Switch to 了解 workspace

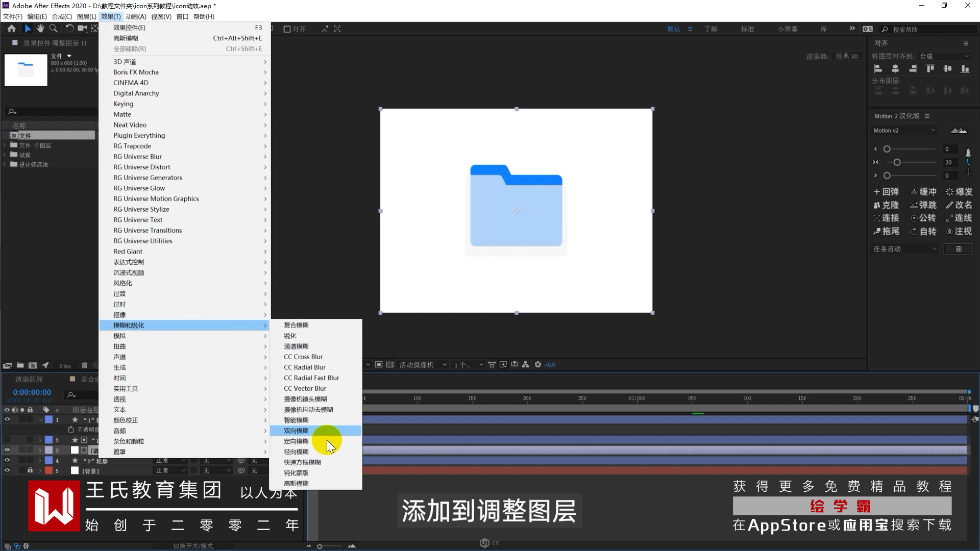click(x=710, y=29)
